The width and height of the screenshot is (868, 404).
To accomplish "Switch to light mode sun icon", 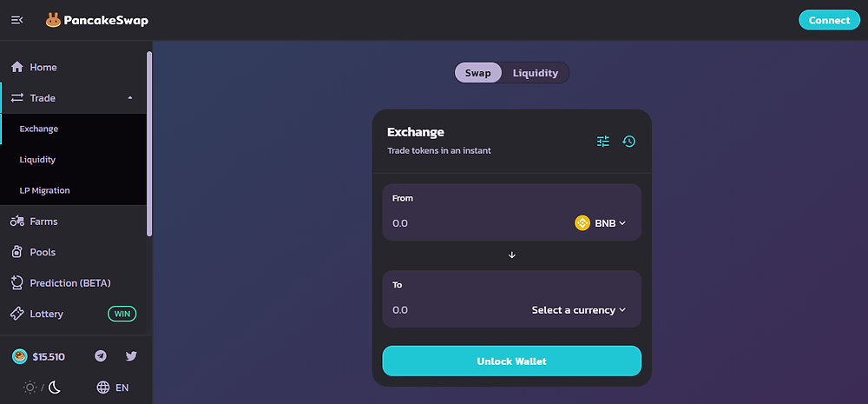I will click(30, 387).
